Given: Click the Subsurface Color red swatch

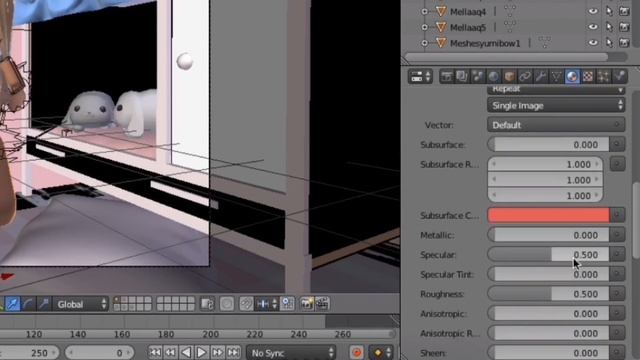Looking at the screenshot, I should 548,215.
